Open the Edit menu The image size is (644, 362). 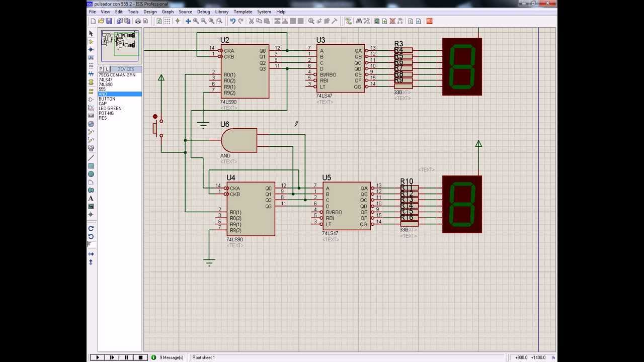pyautogui.click(x=119, y=12)
